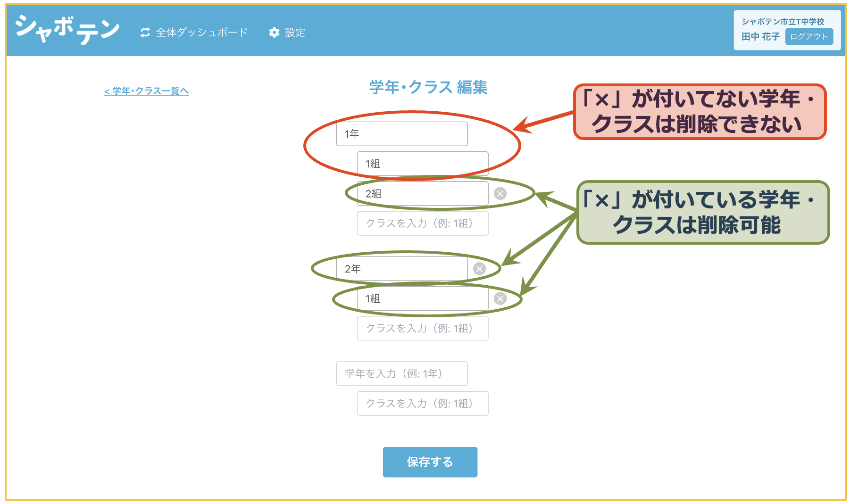This screenshot has width=850, height=504.
Task: Click the 学年を入力 new grade field
Action: pyautogui.click(x=402, y=373)
